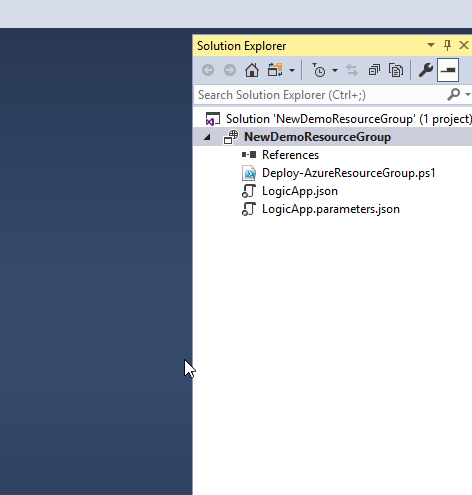Open Properties with the wrench icon
Image resolution: width=472 pixels, height=495 pixels.
(426, 70)
